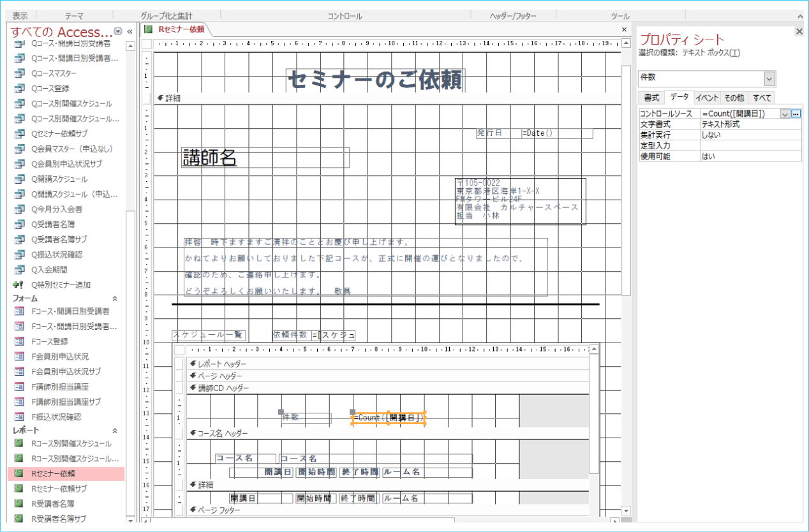Select the 講師名 text box

(x=265, y=158)
